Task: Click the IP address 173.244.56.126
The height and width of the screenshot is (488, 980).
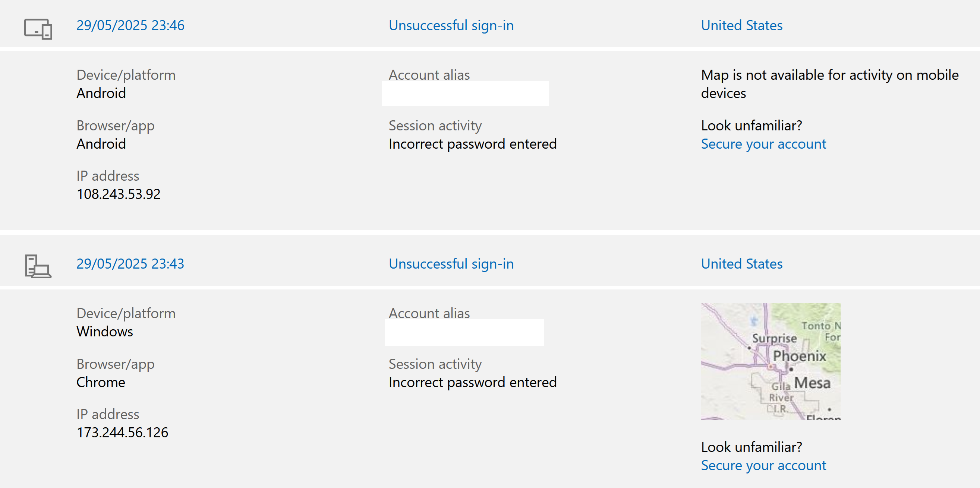Action: tap(122, 432)
